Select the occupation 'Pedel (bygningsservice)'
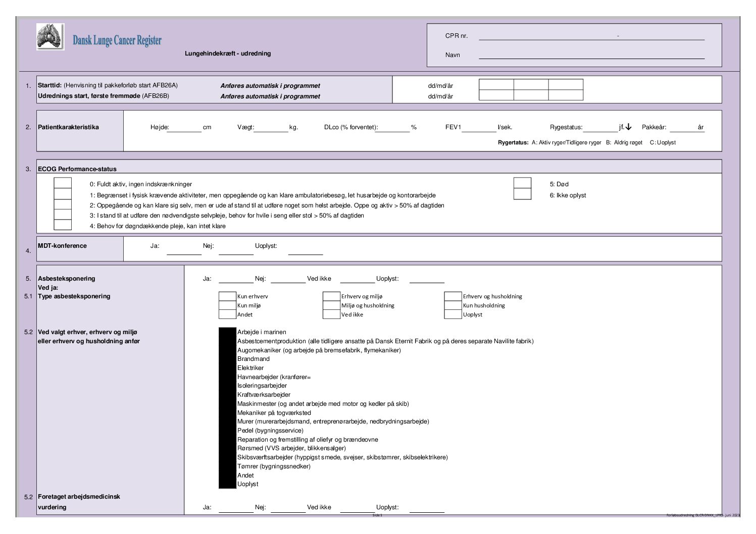Screen dimensions: 756x534 [270, 431]
